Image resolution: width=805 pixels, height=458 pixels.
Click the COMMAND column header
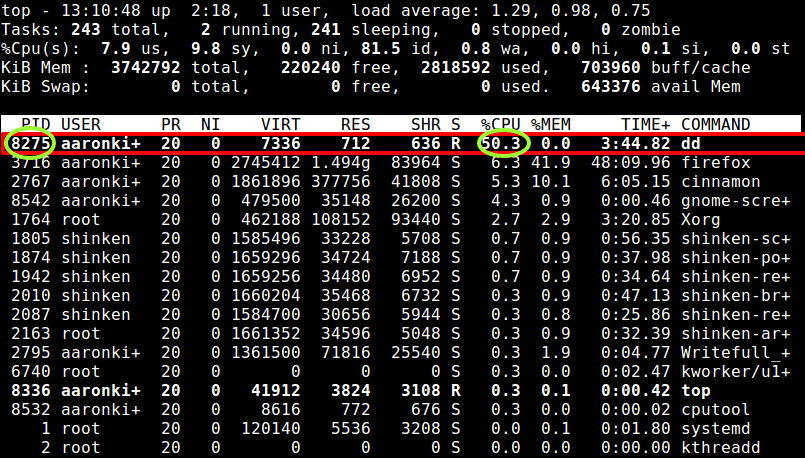tap(716, 125)
